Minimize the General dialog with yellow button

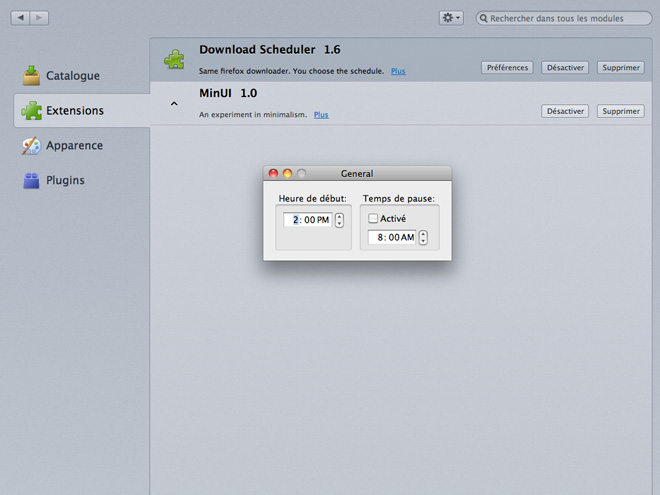click(x=287, y=173)
